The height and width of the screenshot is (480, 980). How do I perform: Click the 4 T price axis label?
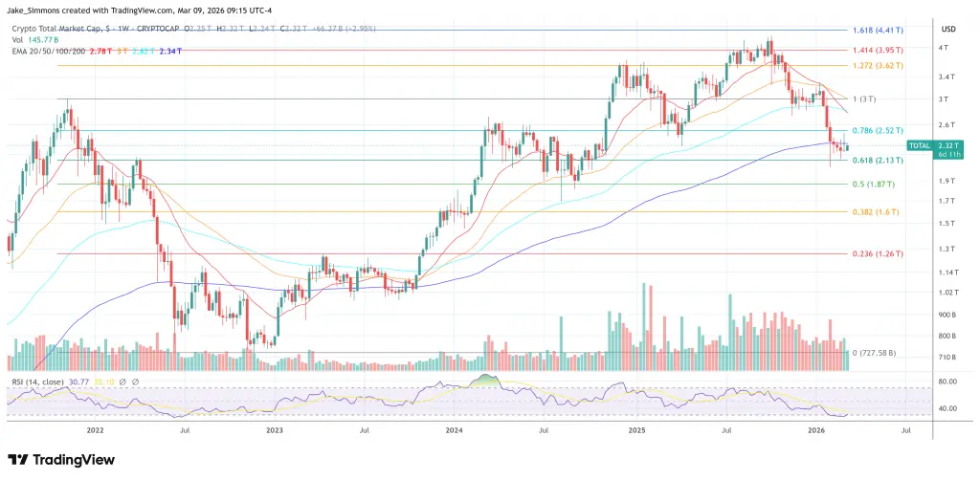pyautogui.click(x=944, y=48)
